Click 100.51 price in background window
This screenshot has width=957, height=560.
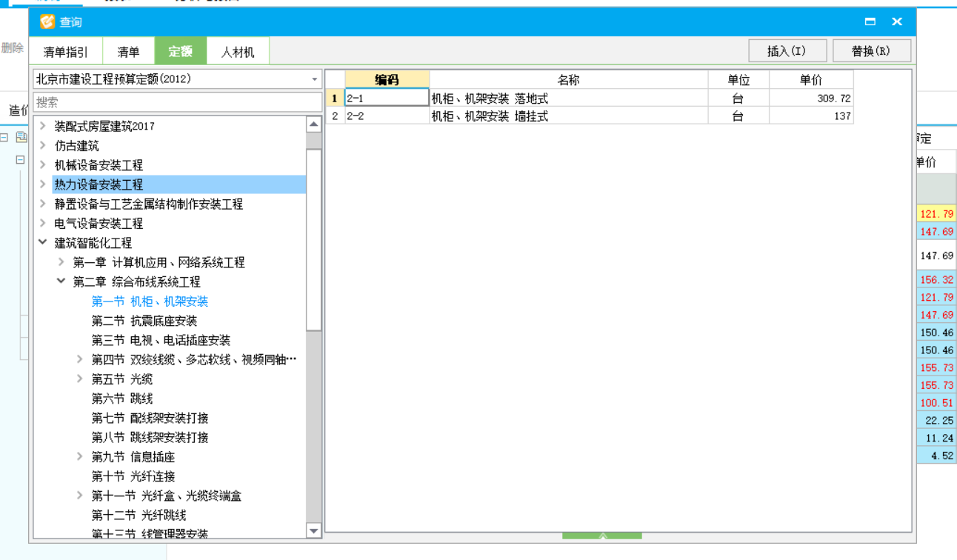tap(937, 403)
